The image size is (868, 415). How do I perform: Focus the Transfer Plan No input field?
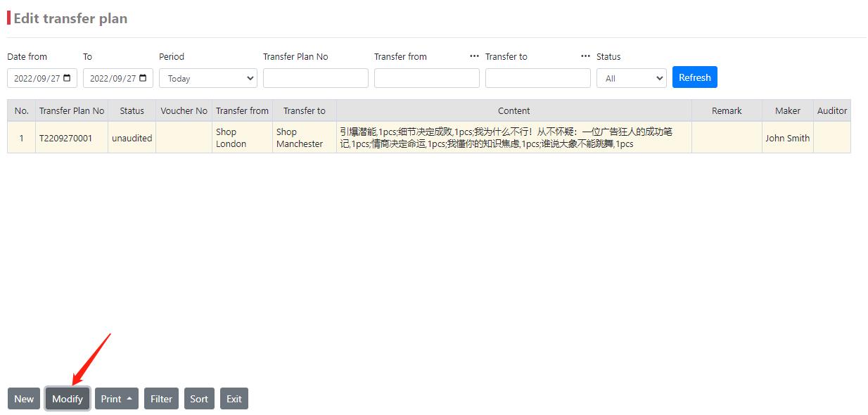tap(316, 78)
